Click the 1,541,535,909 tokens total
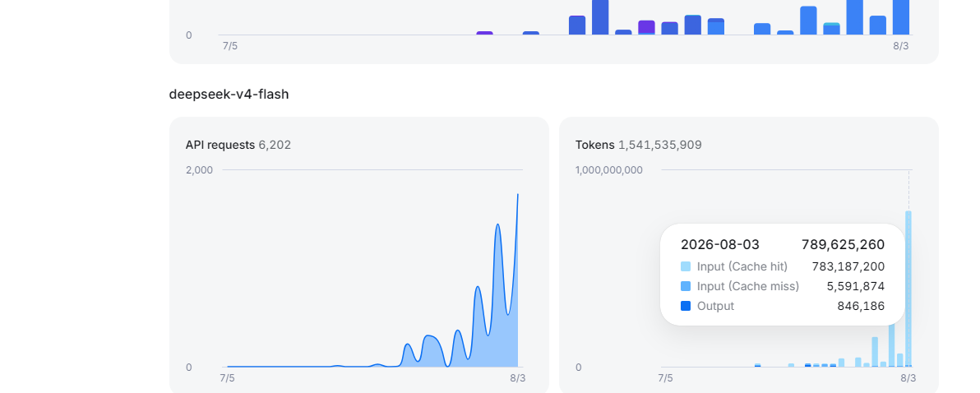This screenshot has height=393, width=980. [x=660, y=145]
